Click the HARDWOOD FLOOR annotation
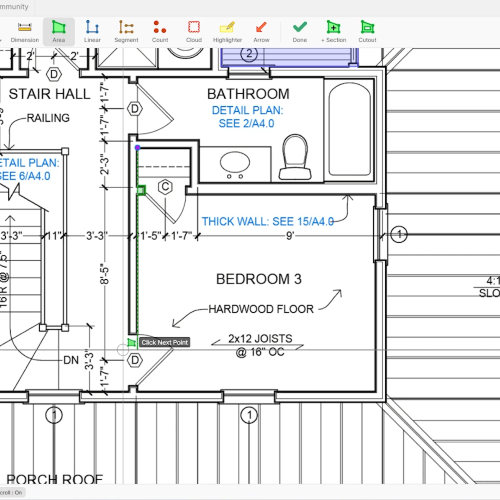Viewport: 500px width, 500px height. coord(261,309)
